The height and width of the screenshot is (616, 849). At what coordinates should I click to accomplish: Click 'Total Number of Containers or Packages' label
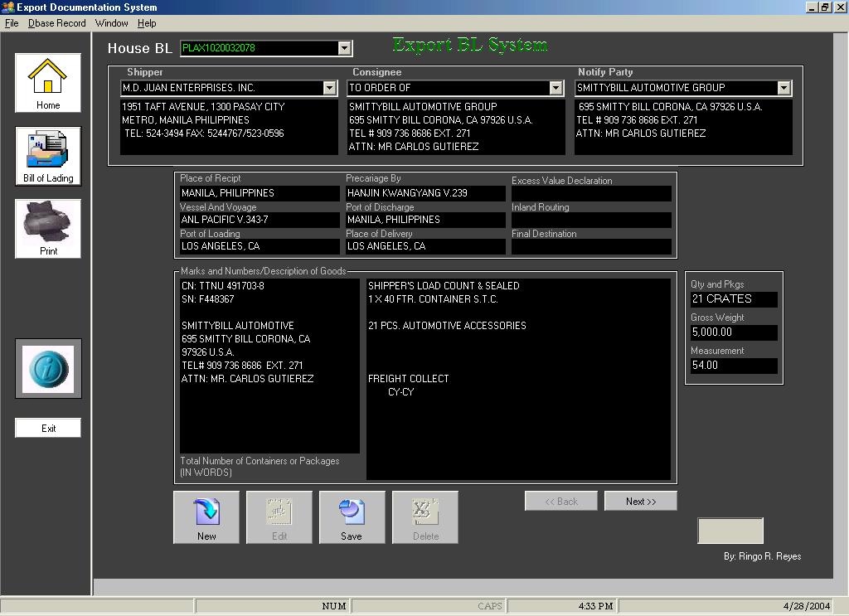pyautogui.click(x=260, y=461)
